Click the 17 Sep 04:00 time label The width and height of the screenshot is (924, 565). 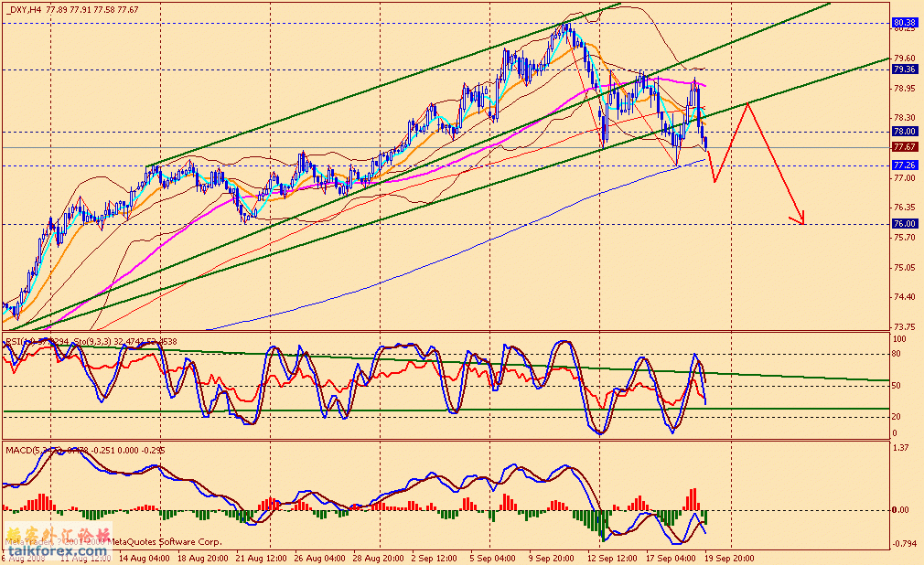[x=671, y=558]
